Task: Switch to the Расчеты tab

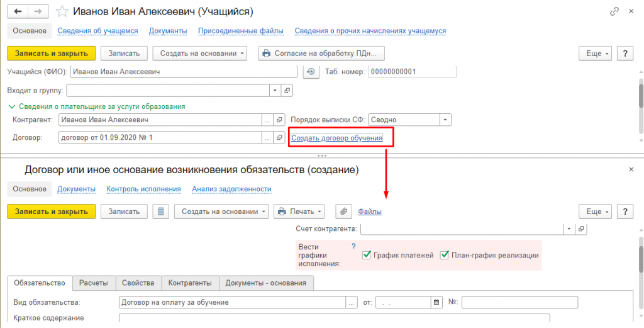Action: point(94,283)
